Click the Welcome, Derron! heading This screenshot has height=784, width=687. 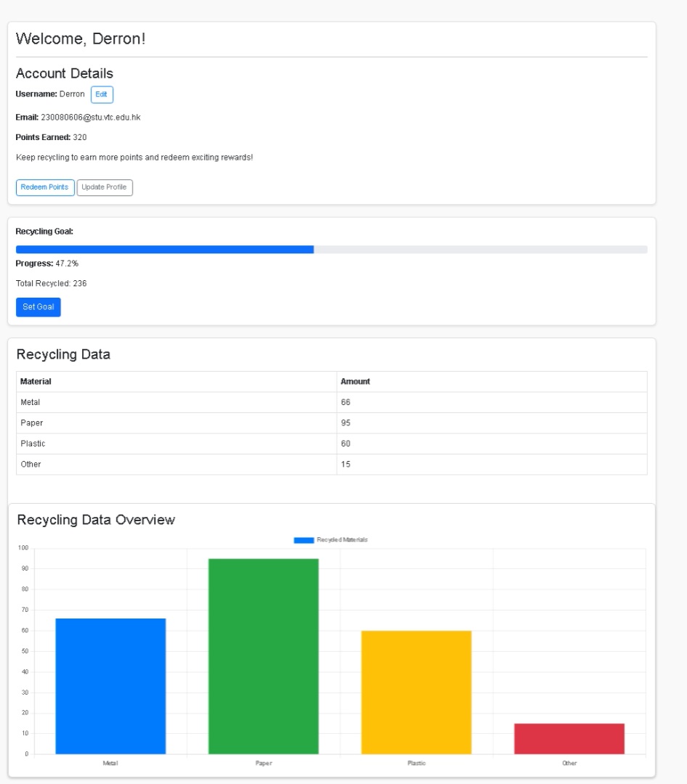pos(81,39)
